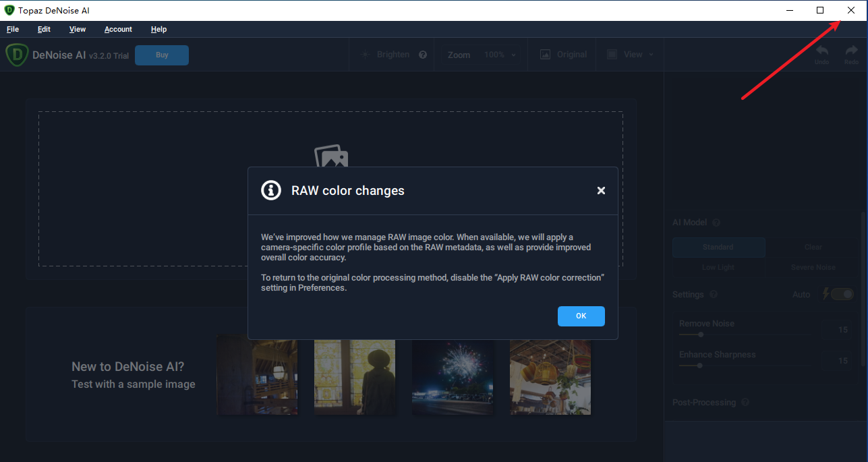Click the Undo arrow icon

pyautogui.click(x=821, y=51)
